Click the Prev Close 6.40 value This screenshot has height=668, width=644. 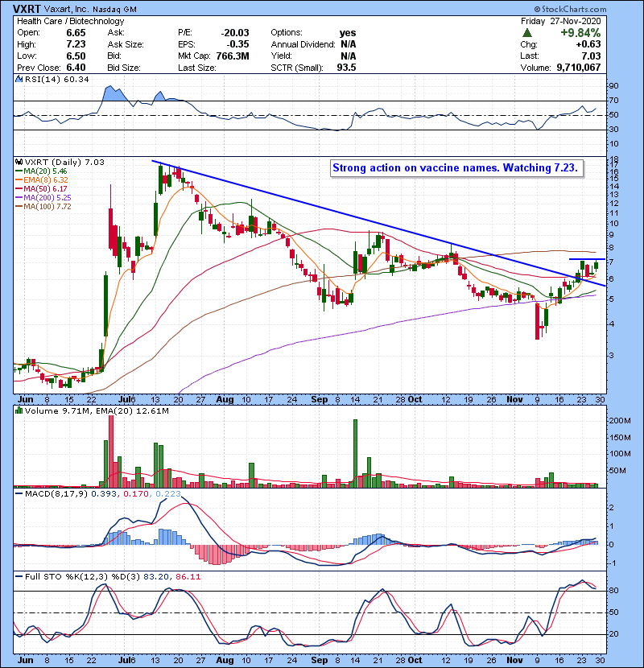pyautogui.click(x=76, y=68)
